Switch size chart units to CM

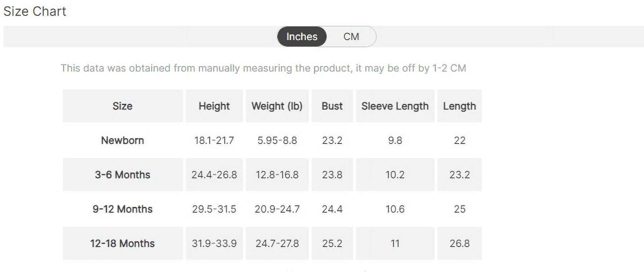351,37
